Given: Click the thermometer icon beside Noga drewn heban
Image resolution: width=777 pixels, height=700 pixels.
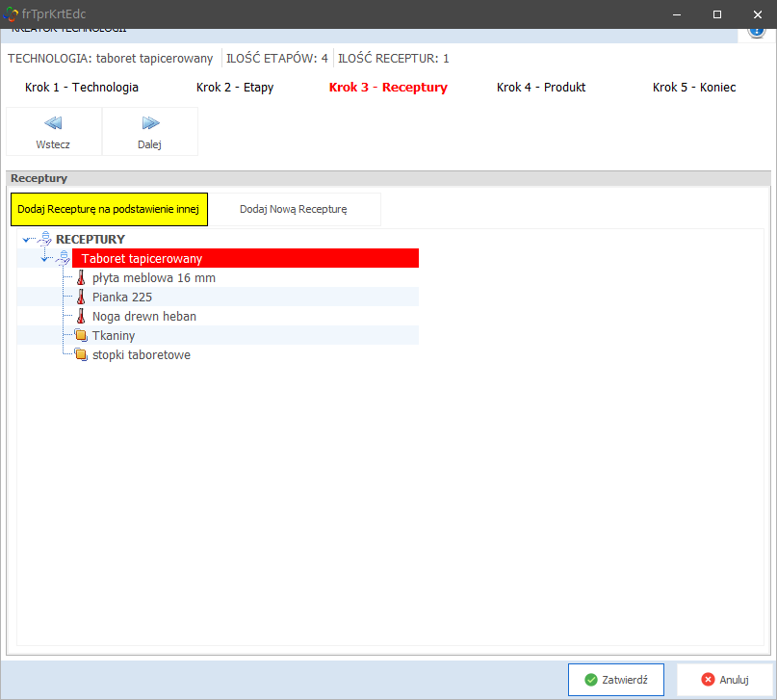Looking at the screenshot, I should (81, 316).
